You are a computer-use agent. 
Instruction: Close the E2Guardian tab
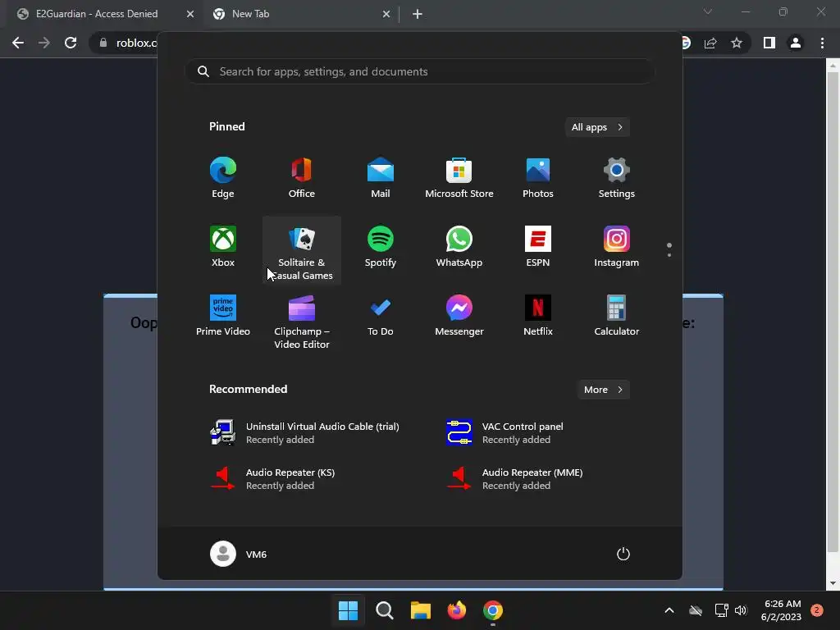point(190,14)
